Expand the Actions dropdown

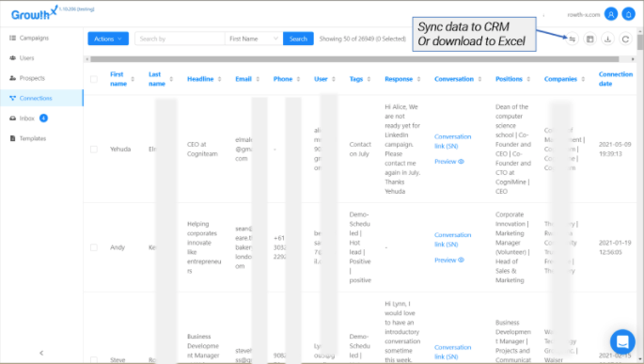pyautogui.click(x=108, y=39)
